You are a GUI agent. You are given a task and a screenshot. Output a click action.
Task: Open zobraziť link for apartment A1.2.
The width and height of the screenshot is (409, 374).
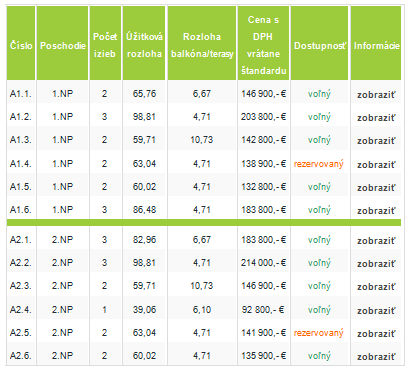click(376, 118)
